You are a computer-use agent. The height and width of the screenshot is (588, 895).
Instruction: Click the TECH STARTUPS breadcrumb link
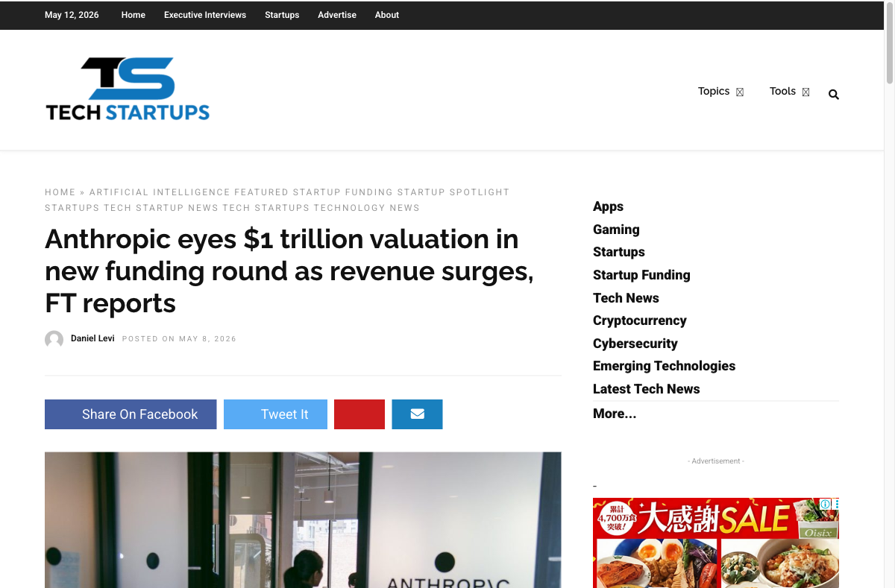266,208
